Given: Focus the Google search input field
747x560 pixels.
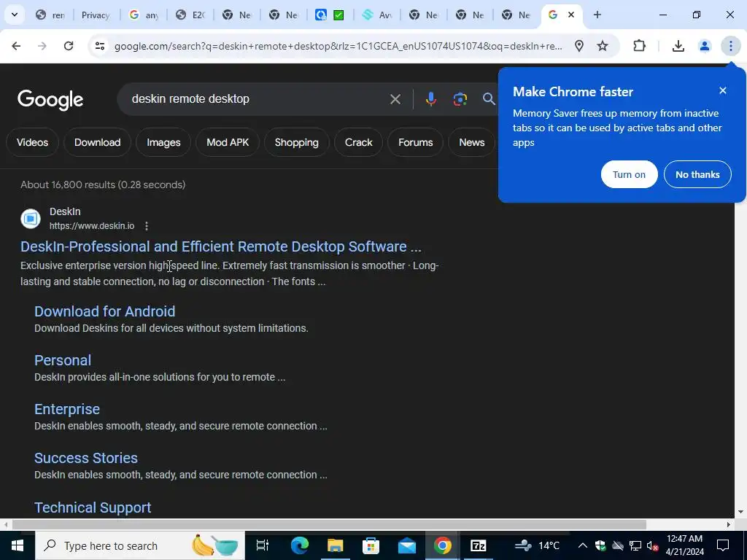Looking at the screenshot, I should tap(258, 99).
